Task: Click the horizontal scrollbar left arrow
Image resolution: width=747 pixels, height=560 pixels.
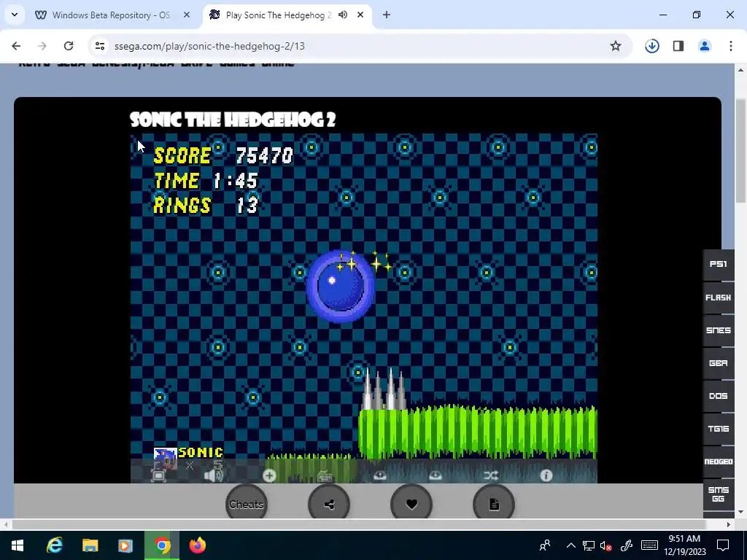Action: [5, 524]
